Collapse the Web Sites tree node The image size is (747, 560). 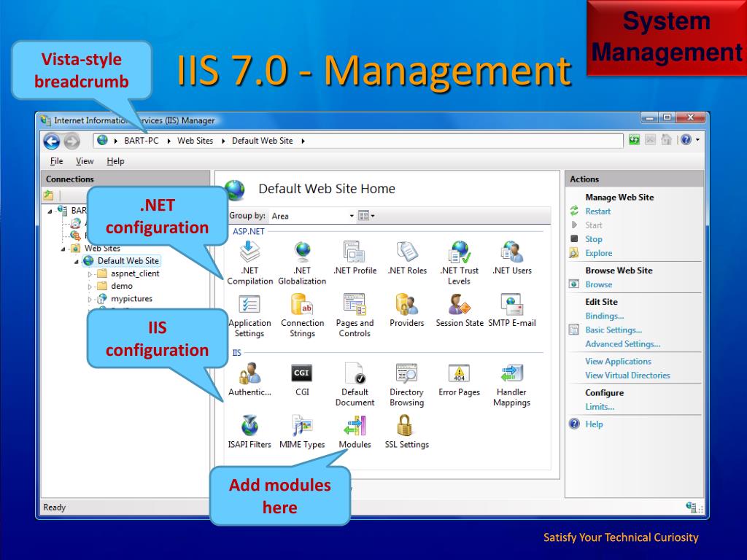pyautogui.click(x=63, y=249)
